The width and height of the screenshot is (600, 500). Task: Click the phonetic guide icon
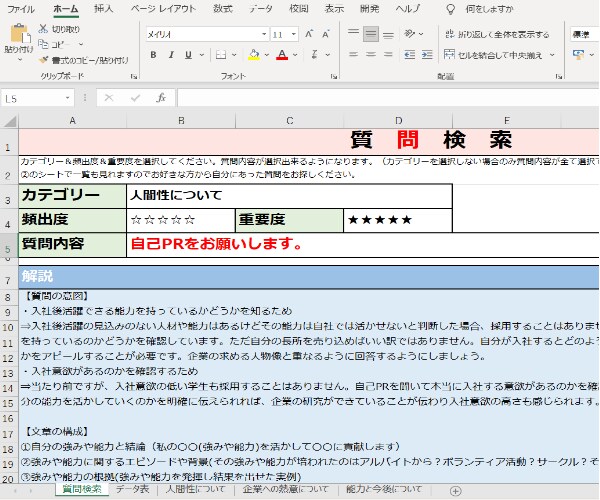(x=315, y=55)
